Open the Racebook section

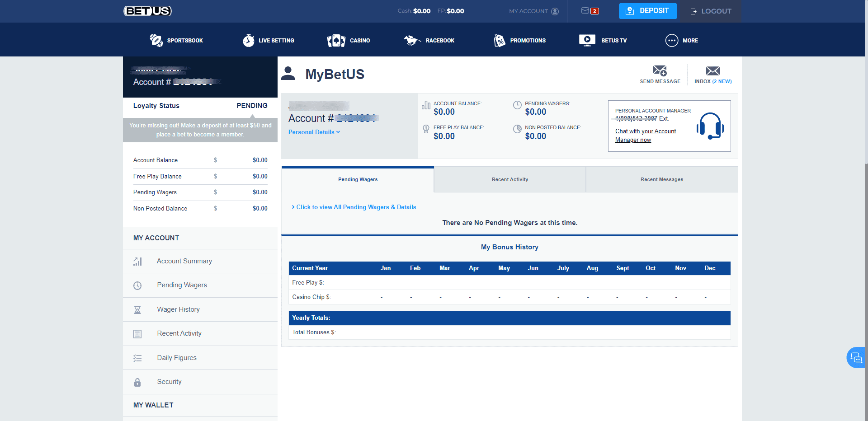[440, 41]
